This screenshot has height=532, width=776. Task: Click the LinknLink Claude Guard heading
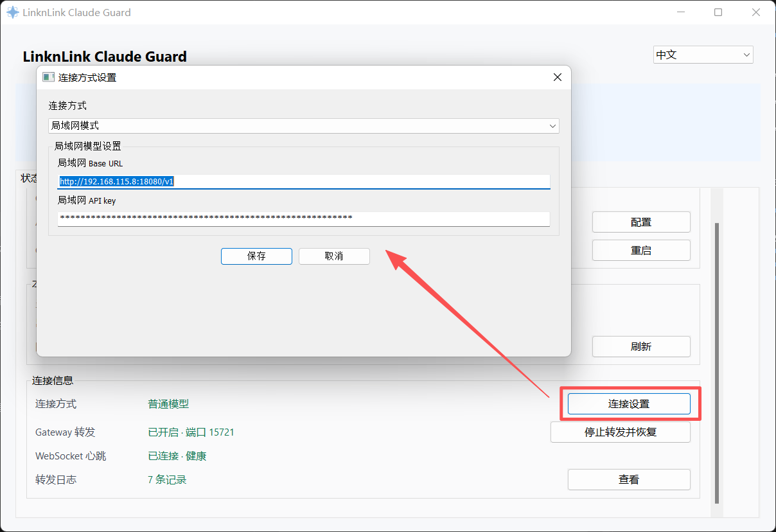click(x=105, y=57)
